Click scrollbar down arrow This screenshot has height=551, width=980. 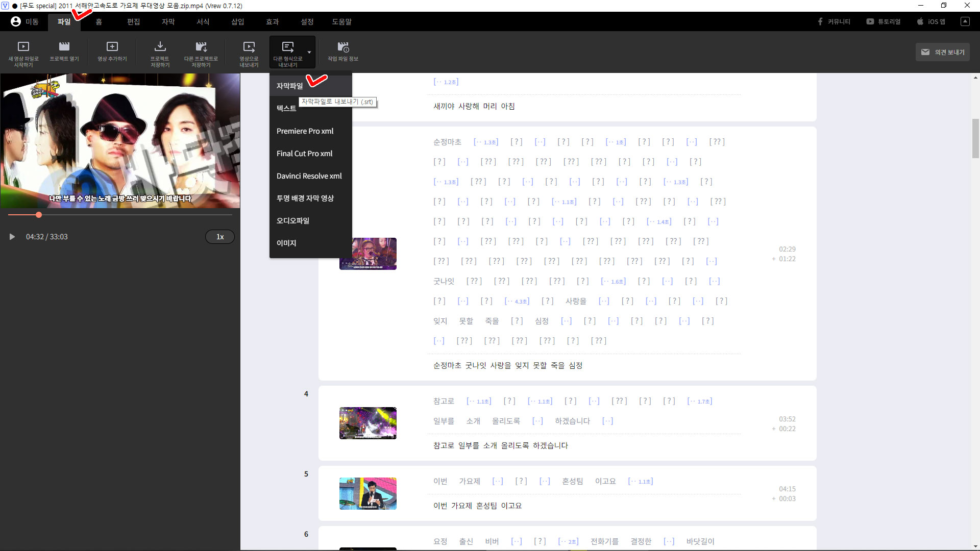(975, 546)
